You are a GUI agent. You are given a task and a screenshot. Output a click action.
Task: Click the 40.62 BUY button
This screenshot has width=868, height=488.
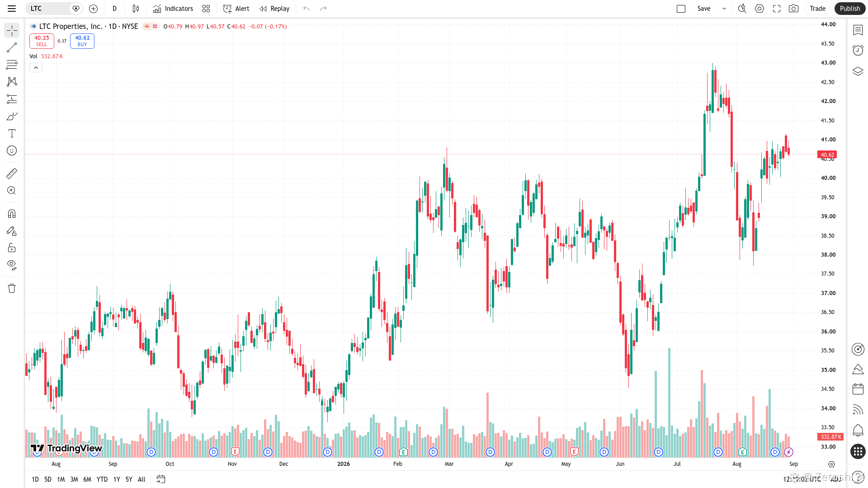point(82,41)
